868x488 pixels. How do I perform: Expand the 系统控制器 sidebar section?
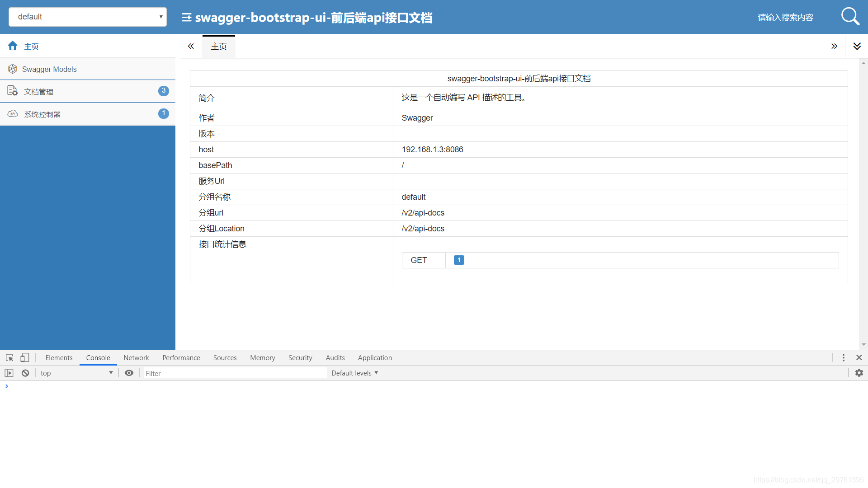pyautogui.click(x=88, y=114)
